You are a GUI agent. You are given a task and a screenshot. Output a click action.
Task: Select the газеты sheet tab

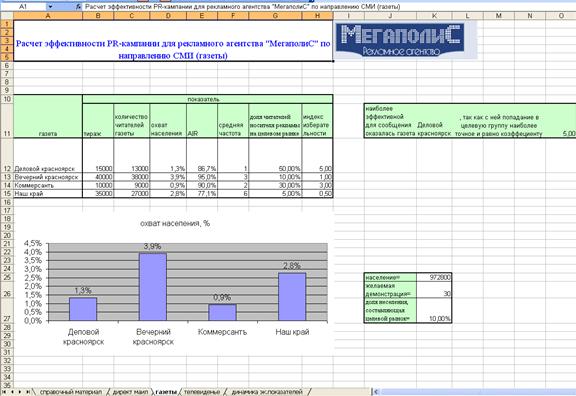[x=166, y=392]
